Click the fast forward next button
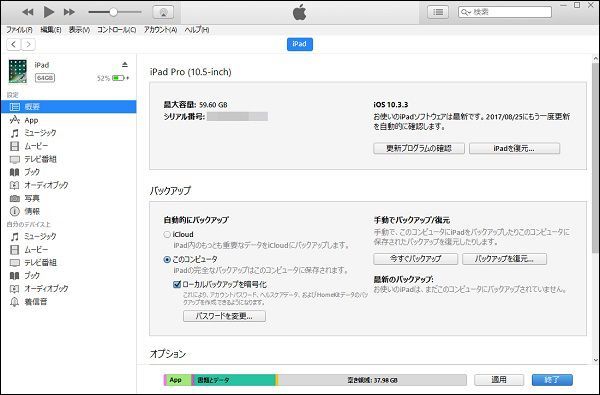The width and height of the screenshot is (600, 395). (x=69, y=12)
